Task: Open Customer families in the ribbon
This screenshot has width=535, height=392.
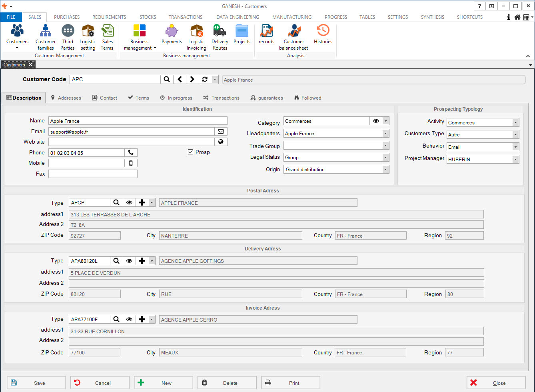Action: (46, 37)
